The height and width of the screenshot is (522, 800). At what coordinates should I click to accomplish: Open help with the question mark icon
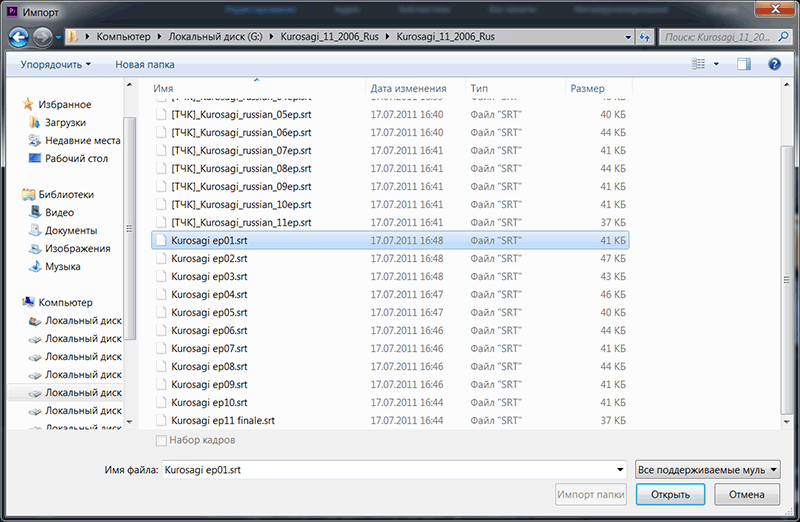pyautogui.click(x=774, y=64)
